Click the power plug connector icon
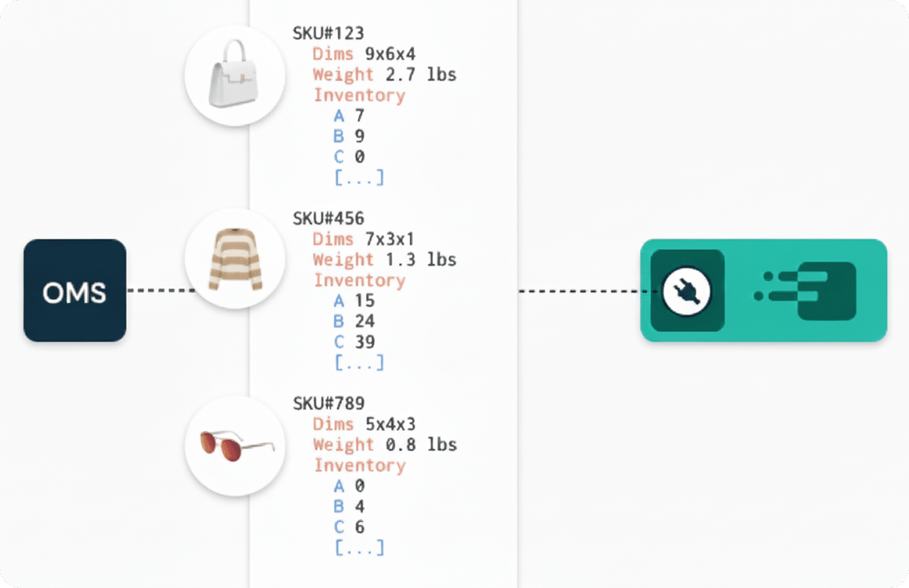The height and width of the screenshot is (588, 909). [x=688, y=290]
